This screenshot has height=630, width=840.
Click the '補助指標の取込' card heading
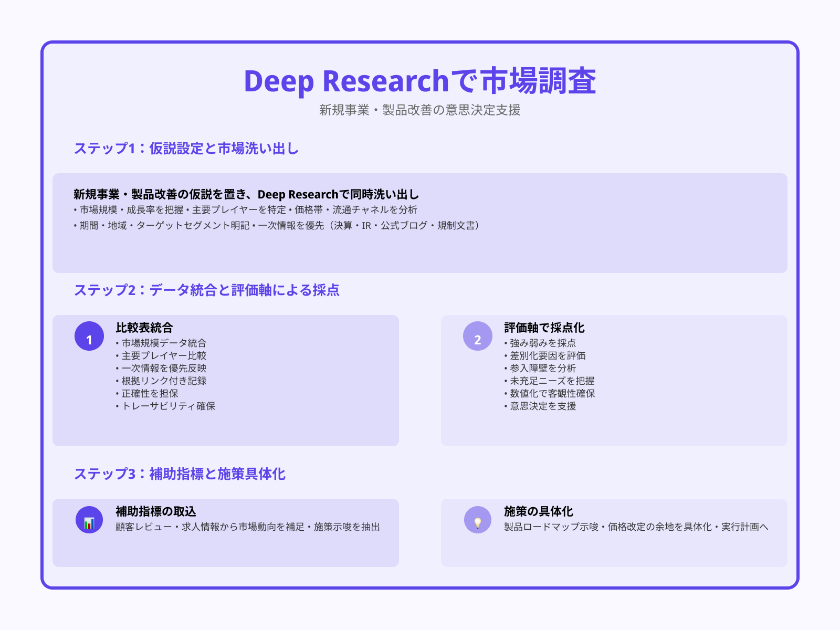click(x=156, y=511)
